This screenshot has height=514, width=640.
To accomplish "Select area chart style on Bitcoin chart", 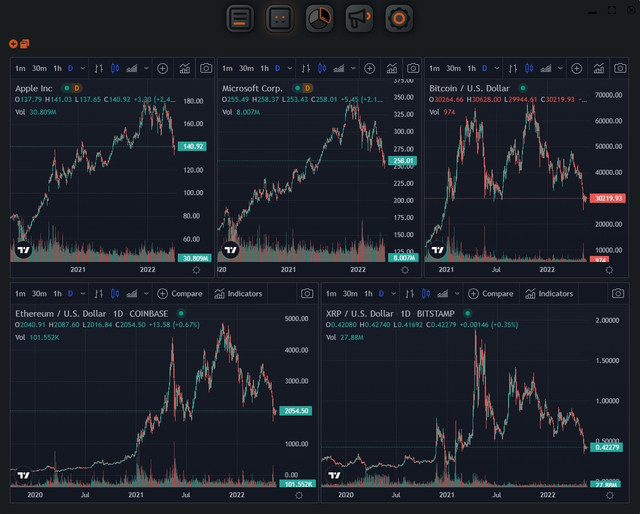I will [x=545, y=68].
